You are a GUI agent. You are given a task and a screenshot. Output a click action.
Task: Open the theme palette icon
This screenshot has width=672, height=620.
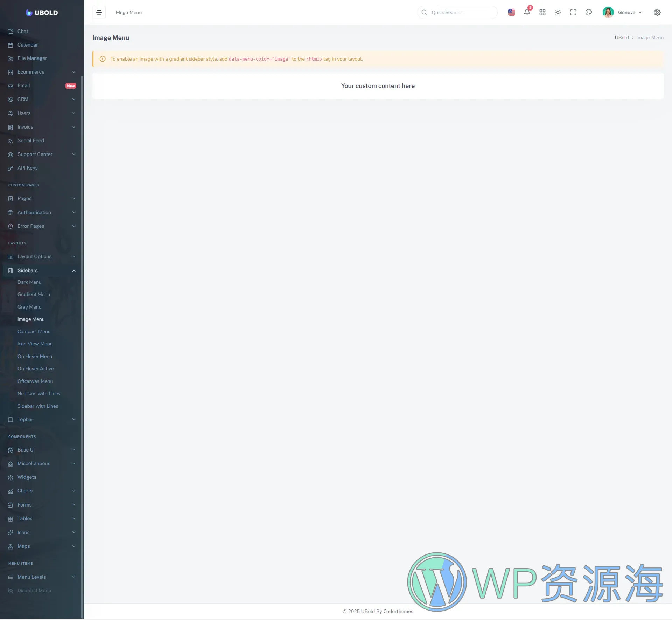pyautogui.click(x=588, y=12)
